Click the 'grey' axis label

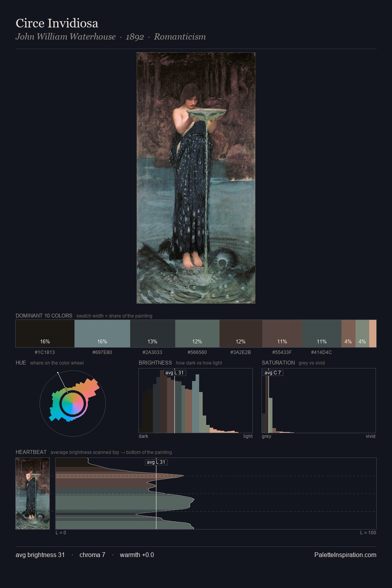(267, 436)
